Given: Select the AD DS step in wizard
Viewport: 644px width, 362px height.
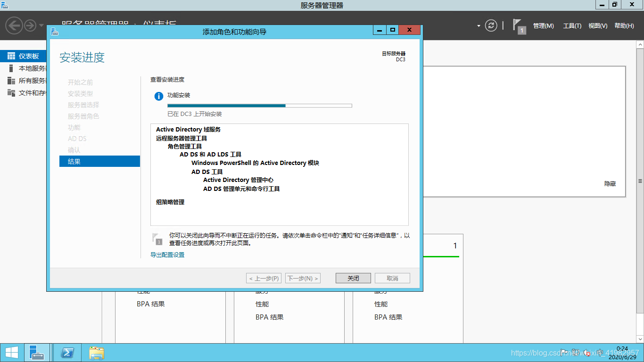Looking at the screenshot, I should click(77, 139).
